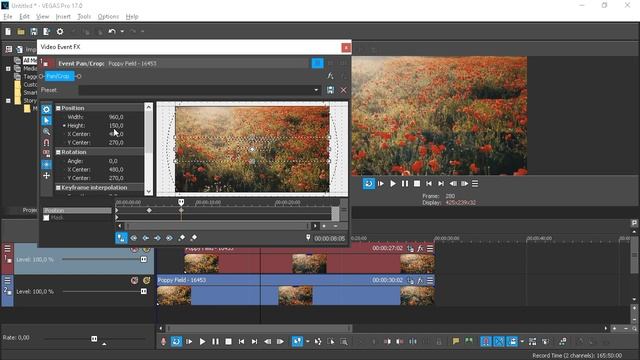Toggle Mute on track 2
The width and height of the screenshot is (640, 360).
pyautogui.click(x=134, y=280)
